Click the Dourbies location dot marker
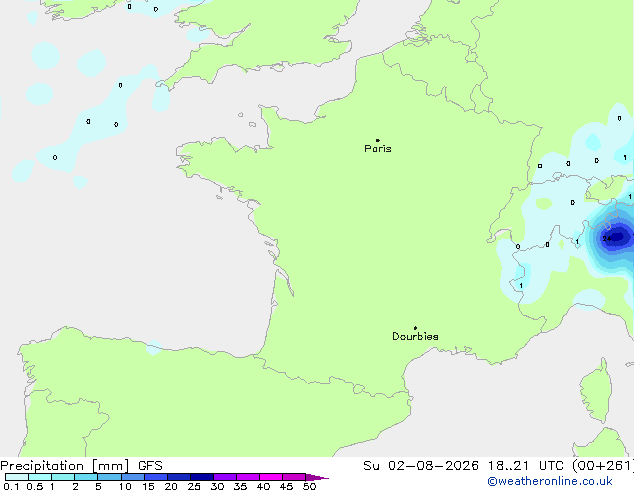Viewport: 634px width, 490px height. pos(415,328)
